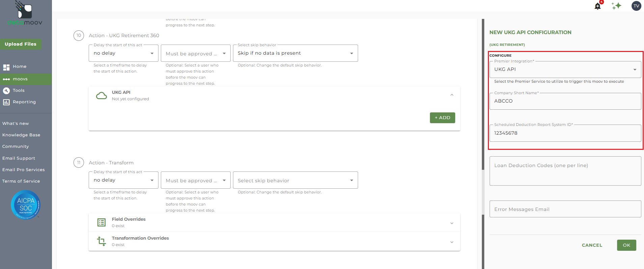
Task: Expand the Field Overrides section
Action: (452, 223)
